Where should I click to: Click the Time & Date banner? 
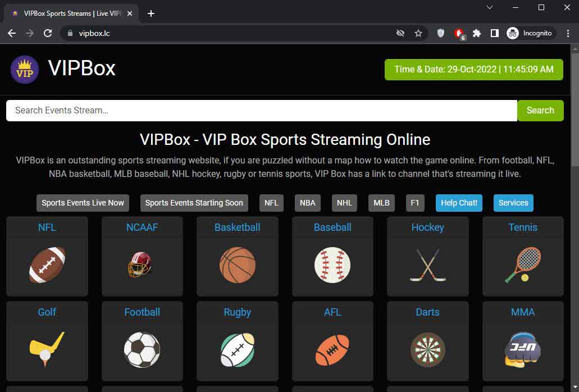474,70
